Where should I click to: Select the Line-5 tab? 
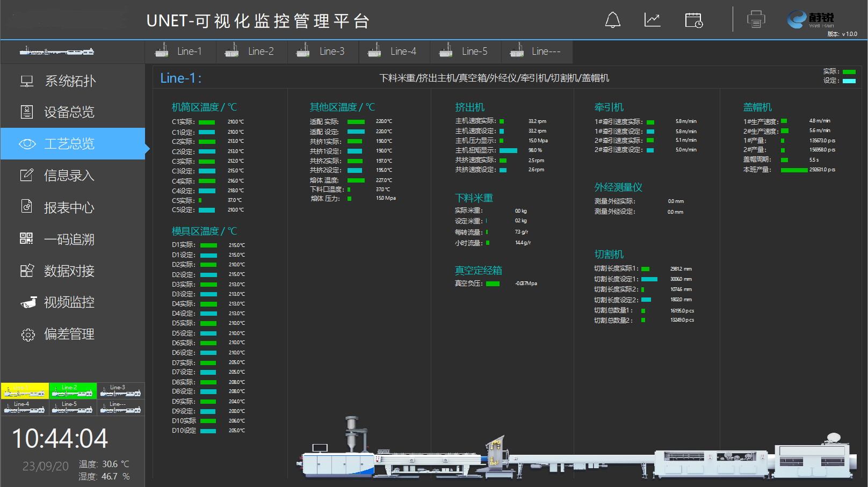pyautogui.click(x=465, y=52)
